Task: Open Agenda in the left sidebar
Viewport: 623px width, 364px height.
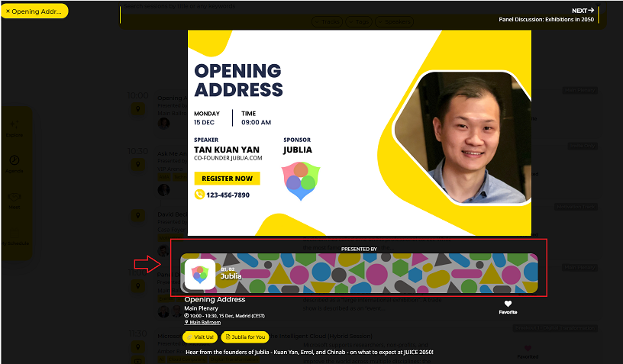Action: point(15,164)
